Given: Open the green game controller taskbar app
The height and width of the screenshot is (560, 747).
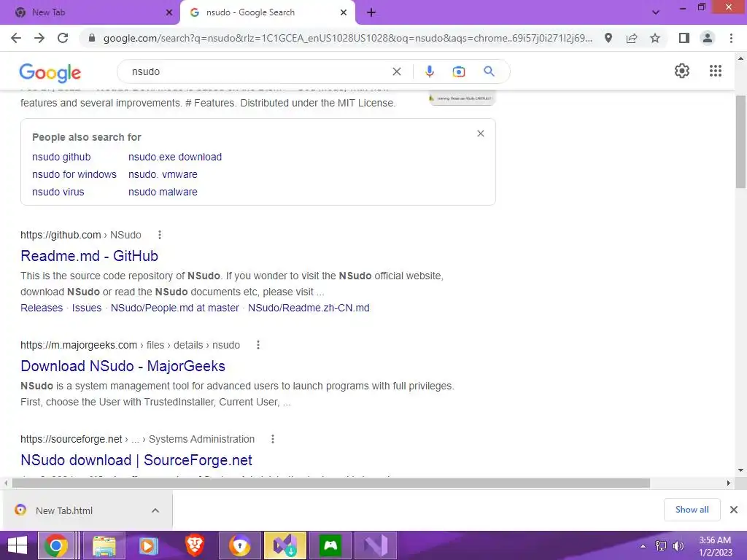Looking at the screenshot, I should 330,545.
